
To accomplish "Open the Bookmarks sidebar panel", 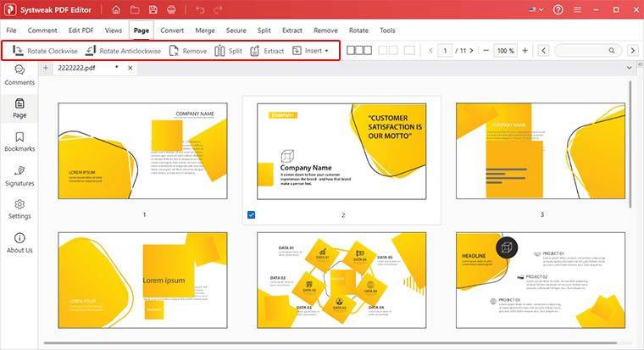I will coord(19,142).
